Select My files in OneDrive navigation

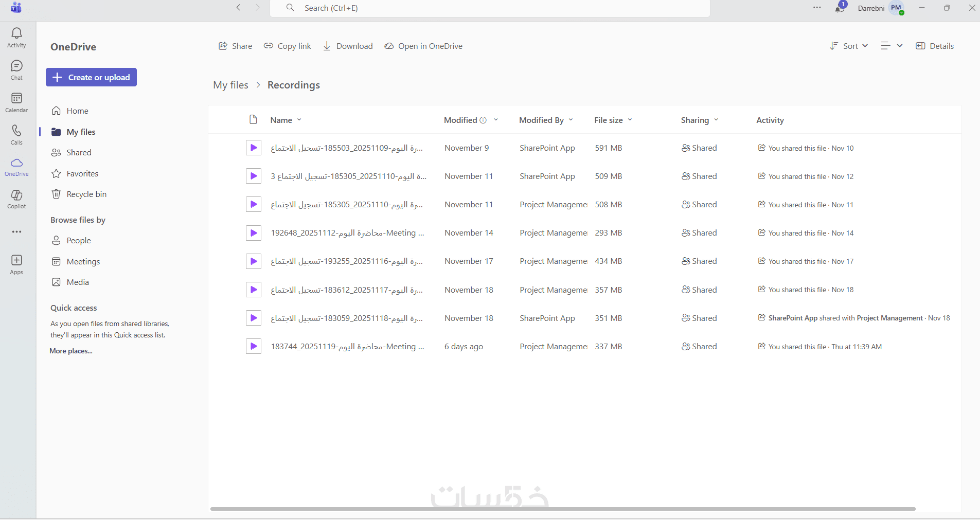(x=74, y=132)
